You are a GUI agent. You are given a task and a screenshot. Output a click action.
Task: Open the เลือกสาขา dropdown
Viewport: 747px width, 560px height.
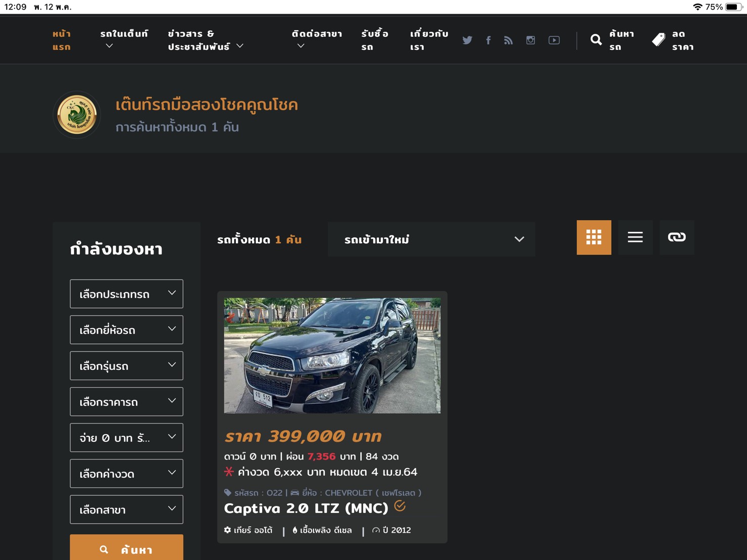126,510
